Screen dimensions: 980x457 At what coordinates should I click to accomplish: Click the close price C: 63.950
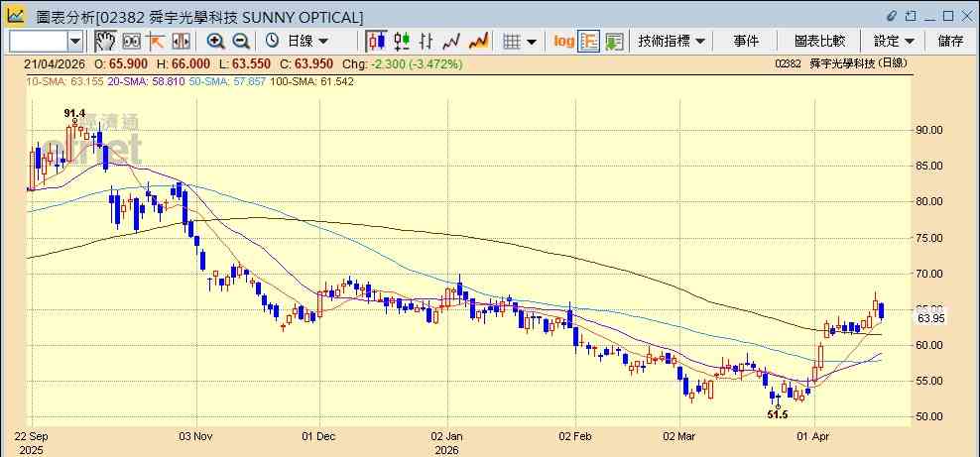pyautogui.click(x=306, y=63)
